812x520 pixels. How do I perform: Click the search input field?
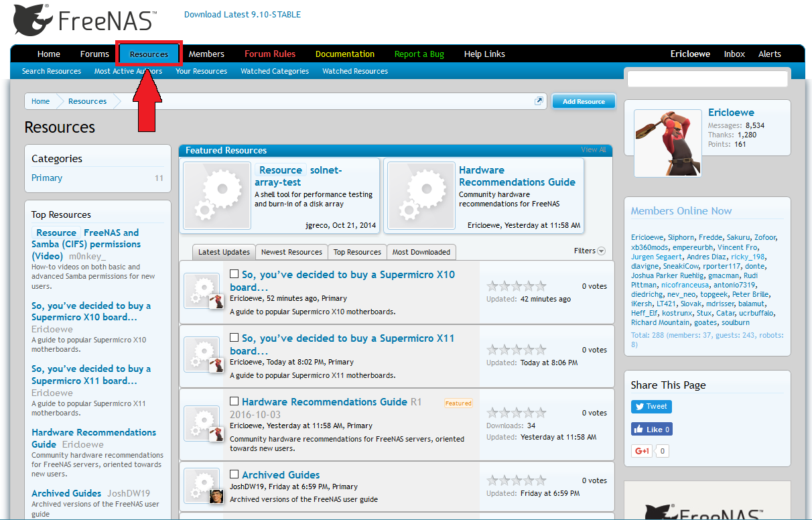tap(707, 78)
